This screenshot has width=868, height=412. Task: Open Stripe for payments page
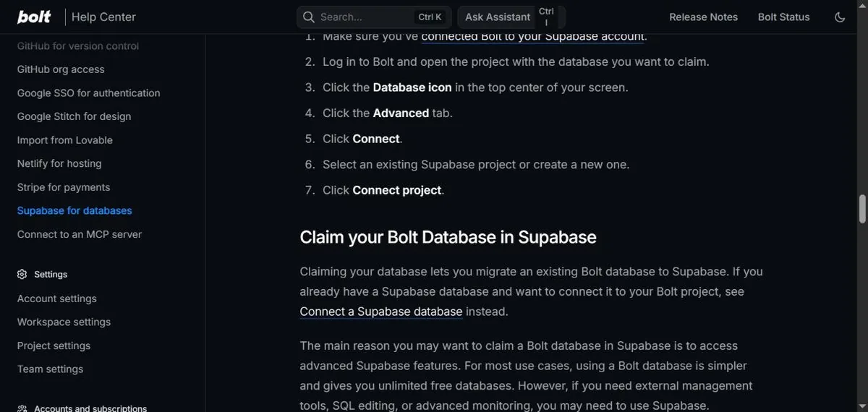point(64,187)
